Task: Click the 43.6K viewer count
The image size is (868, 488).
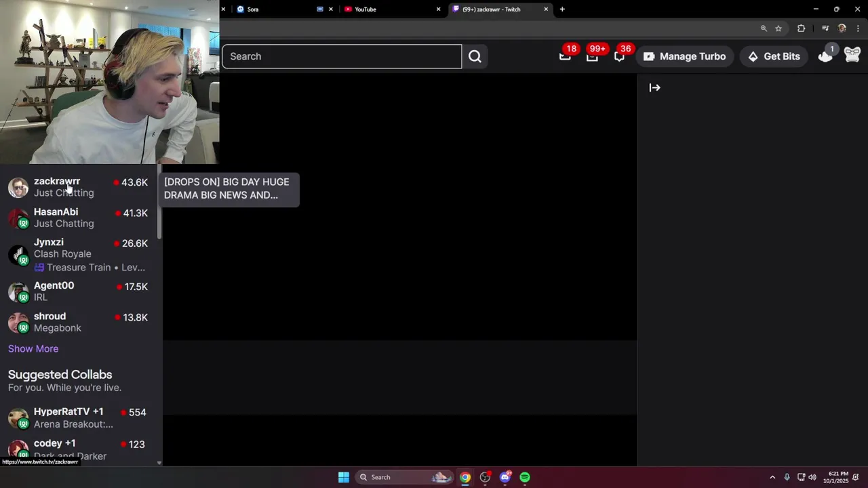Action: click(134, 182)
